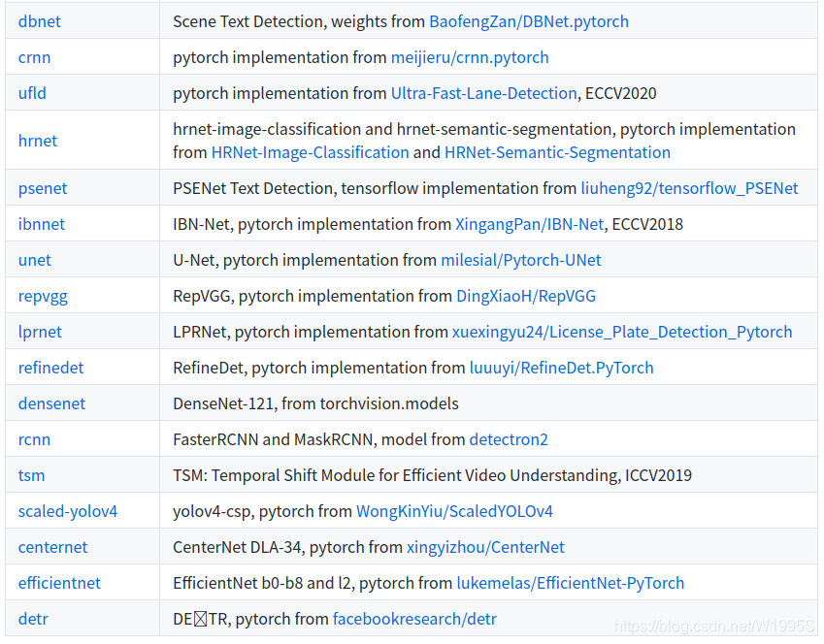Open the psenet link
Viewport: 824px width, 644px height.
tap(43, 188)
